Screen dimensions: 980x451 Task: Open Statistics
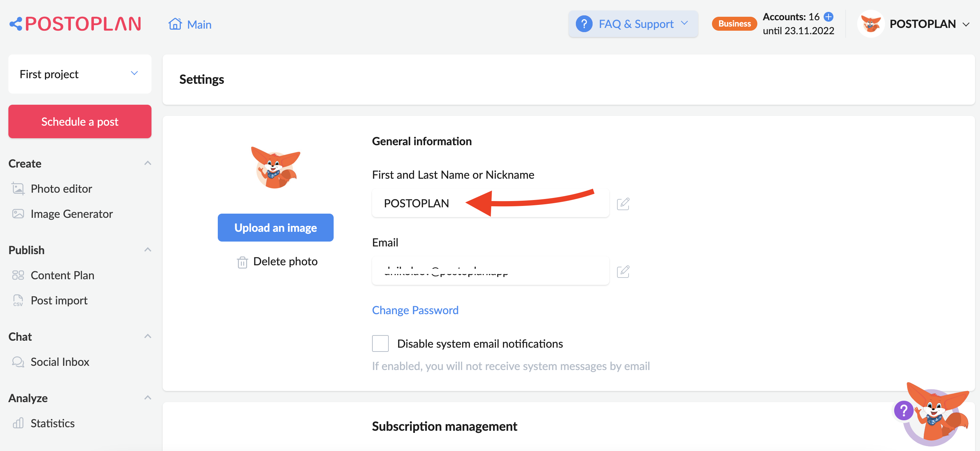coord(52,423)
